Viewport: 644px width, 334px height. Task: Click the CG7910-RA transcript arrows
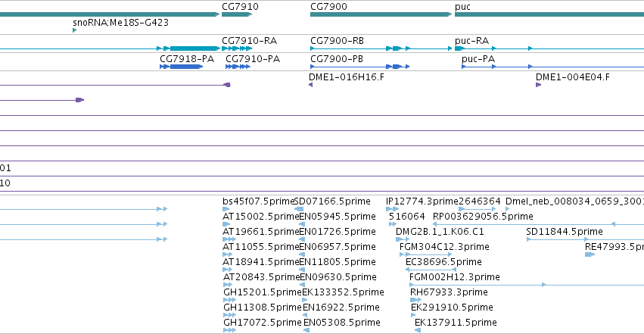pyautogui.click(x=237, y=48)
